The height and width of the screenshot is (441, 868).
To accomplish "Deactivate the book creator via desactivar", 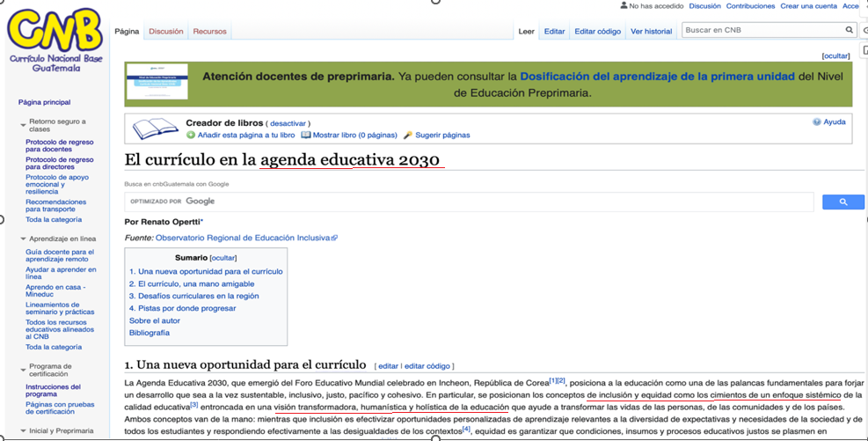I will point(288,123).
